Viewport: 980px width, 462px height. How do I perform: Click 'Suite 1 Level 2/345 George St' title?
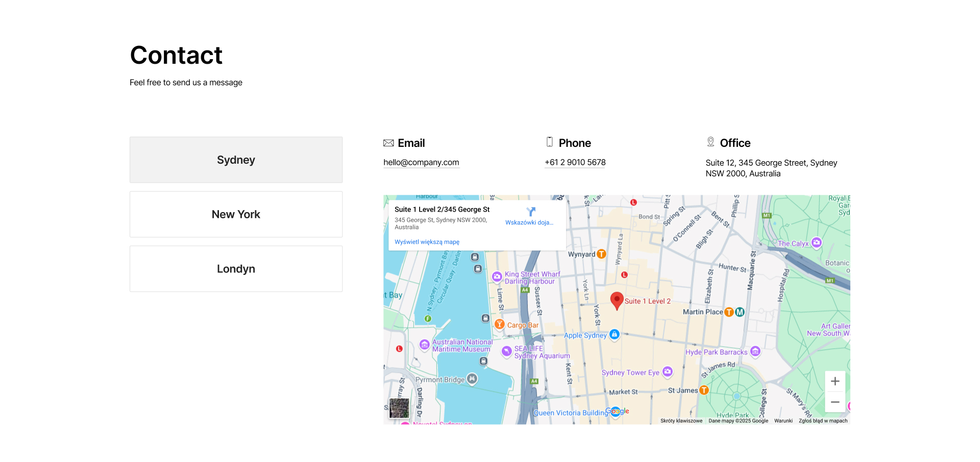442,210
